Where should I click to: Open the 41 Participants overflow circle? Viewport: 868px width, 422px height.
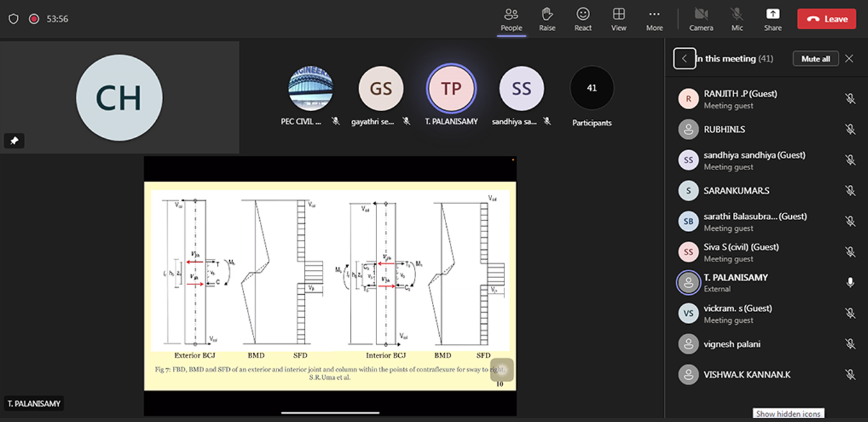[591, 88]
